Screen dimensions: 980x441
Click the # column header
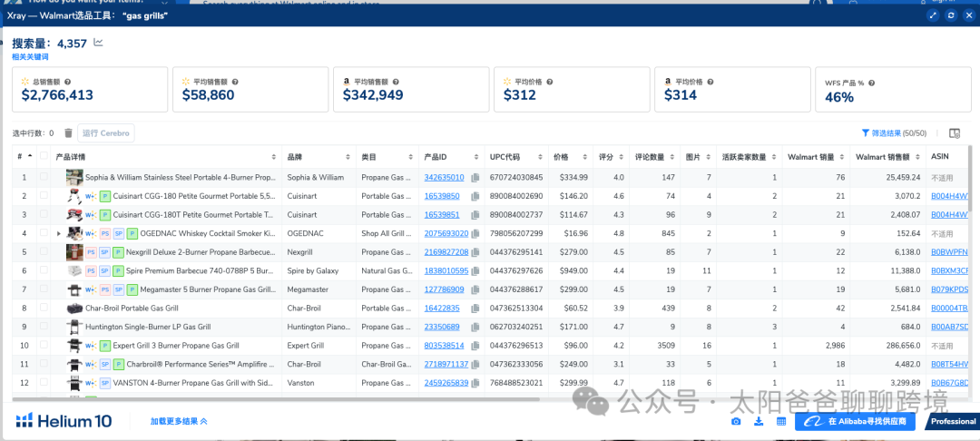(24, 157)
